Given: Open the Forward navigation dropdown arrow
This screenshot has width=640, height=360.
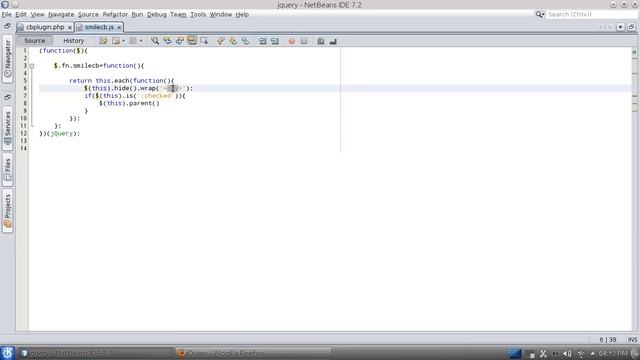Looking at the screenshot, I should coord(141,41).
